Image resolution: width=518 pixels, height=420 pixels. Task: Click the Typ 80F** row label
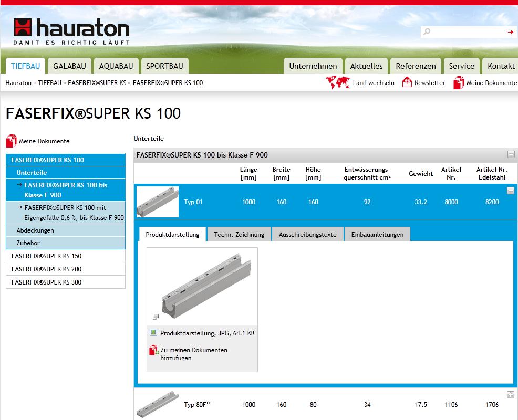click(197, 404)
